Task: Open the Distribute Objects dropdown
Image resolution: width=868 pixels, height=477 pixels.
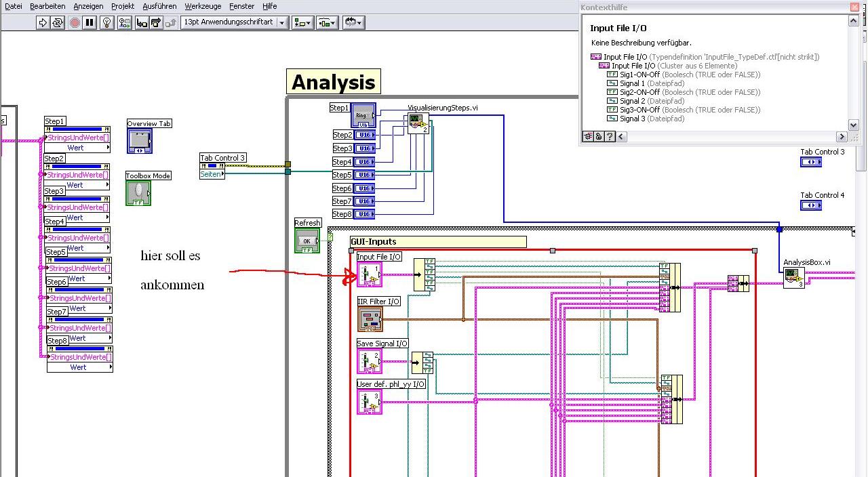Action: pyautogui.click(x=327, y=22)
